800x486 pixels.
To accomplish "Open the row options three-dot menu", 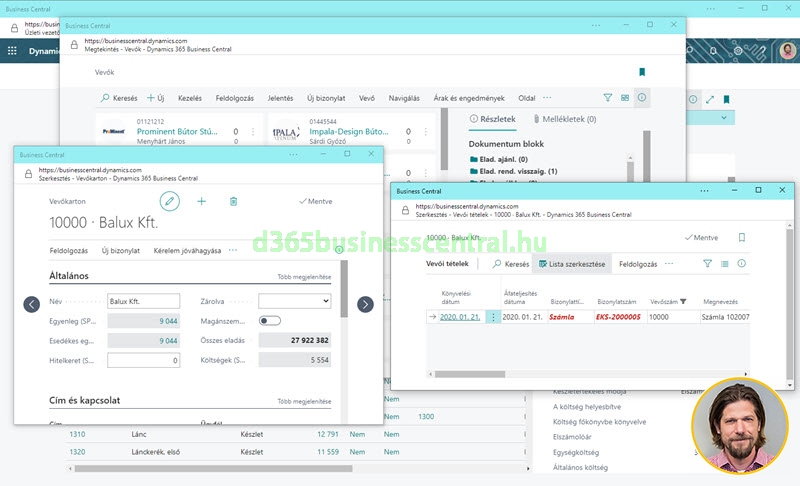I will (x=492, y=317).
